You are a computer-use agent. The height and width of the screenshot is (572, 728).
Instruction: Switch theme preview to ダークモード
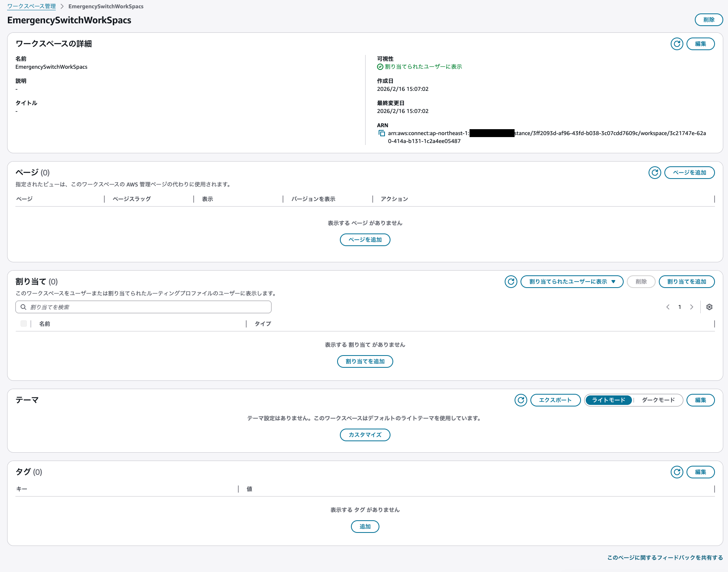coord(658,400)
